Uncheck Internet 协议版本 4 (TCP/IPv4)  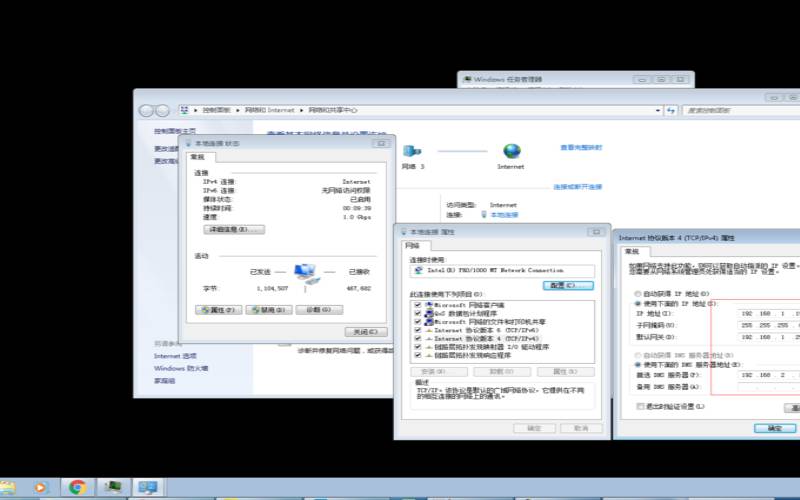pyautogui.click(x=418, y=338)
